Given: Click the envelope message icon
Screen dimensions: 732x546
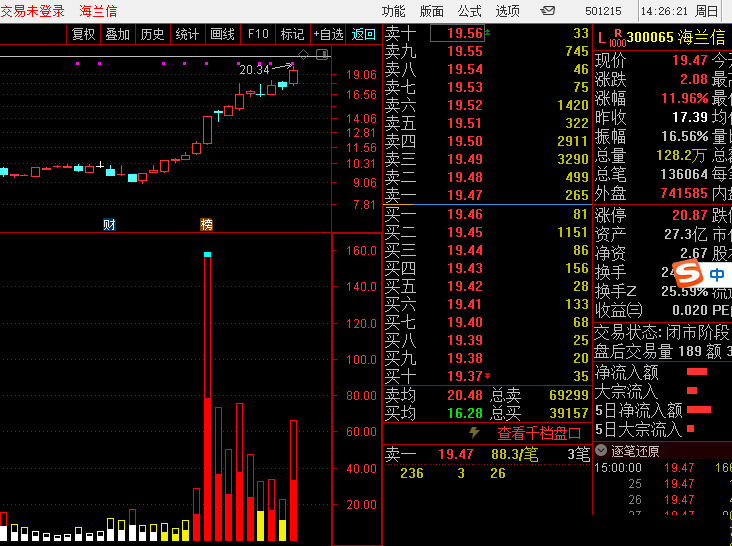Looking at the screenshot, I should tap(547, 10).
